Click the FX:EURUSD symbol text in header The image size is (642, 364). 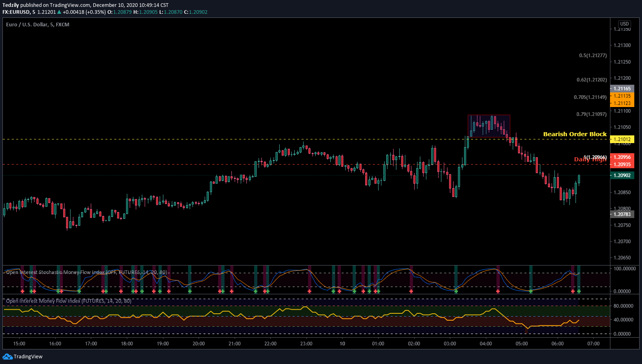click(17, 12)
